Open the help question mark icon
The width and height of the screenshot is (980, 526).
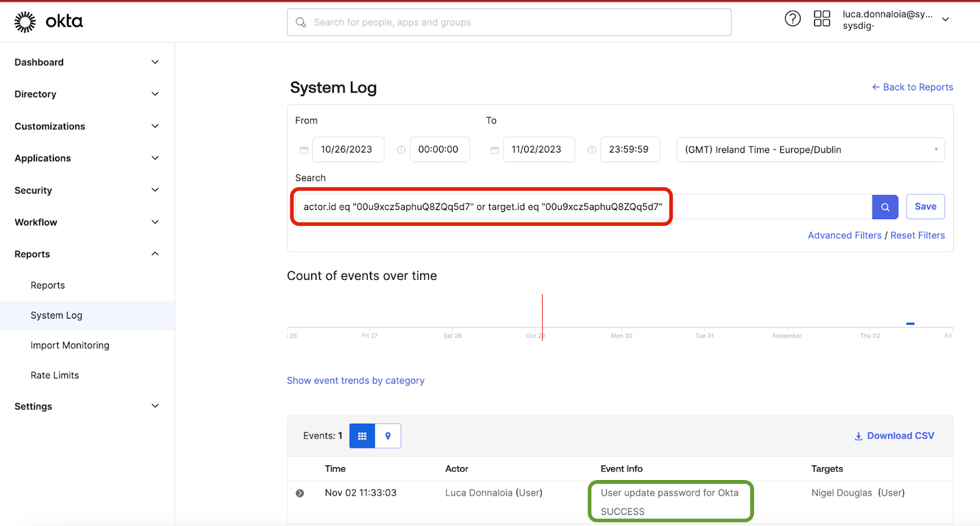pos(793,19)
